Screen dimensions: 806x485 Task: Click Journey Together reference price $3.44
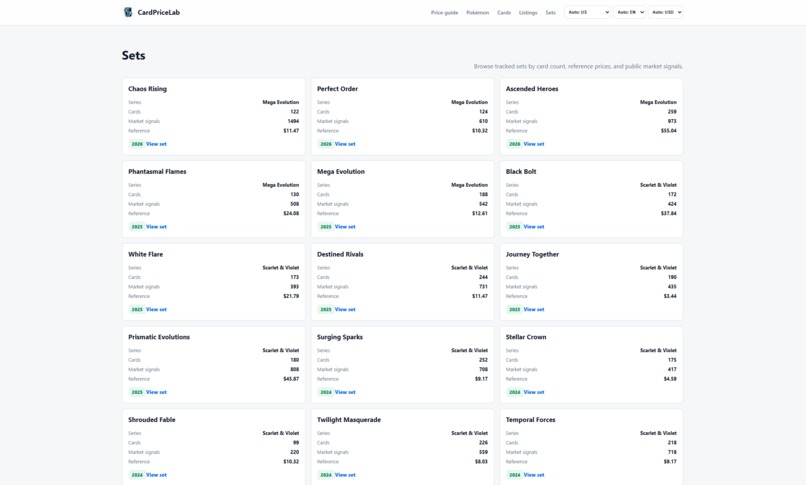coord(670,296)
